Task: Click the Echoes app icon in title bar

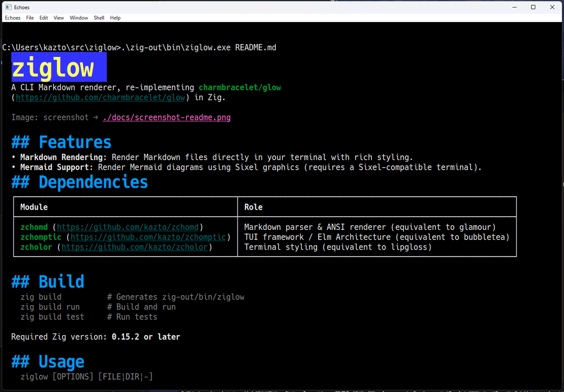Action: (x=8, y=8)
